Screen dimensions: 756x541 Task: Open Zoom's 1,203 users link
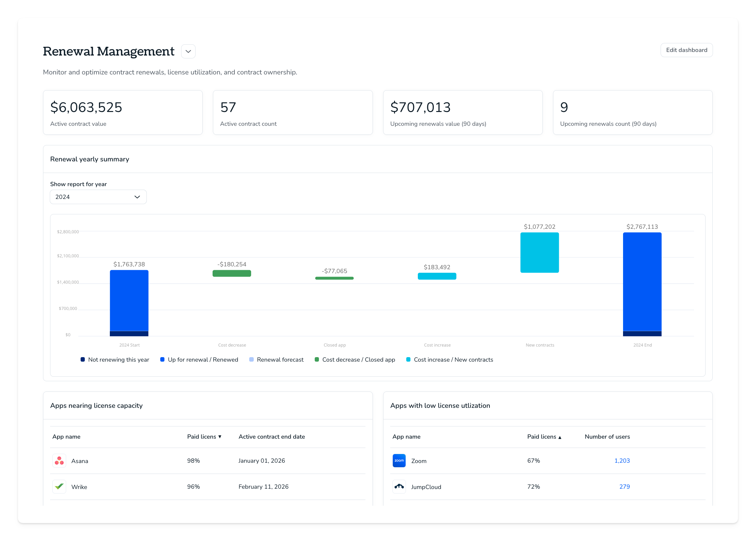(x=622, y=461)
